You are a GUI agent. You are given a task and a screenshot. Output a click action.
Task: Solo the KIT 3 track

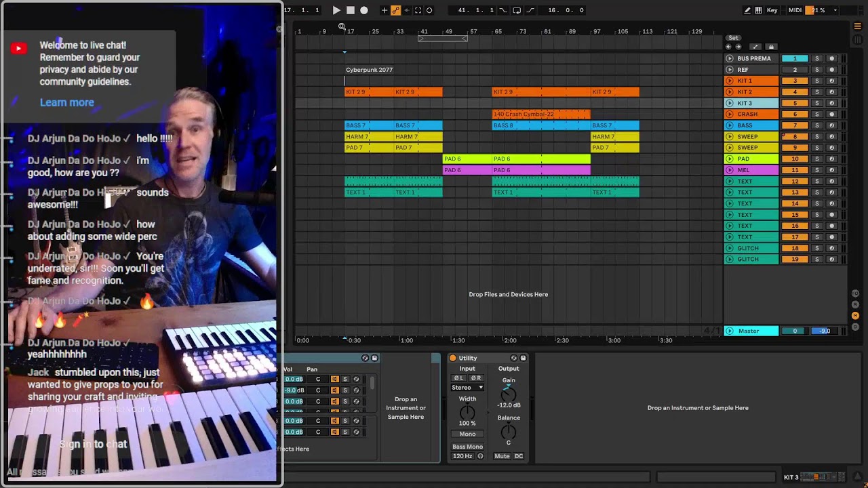(x=817, y=103)
